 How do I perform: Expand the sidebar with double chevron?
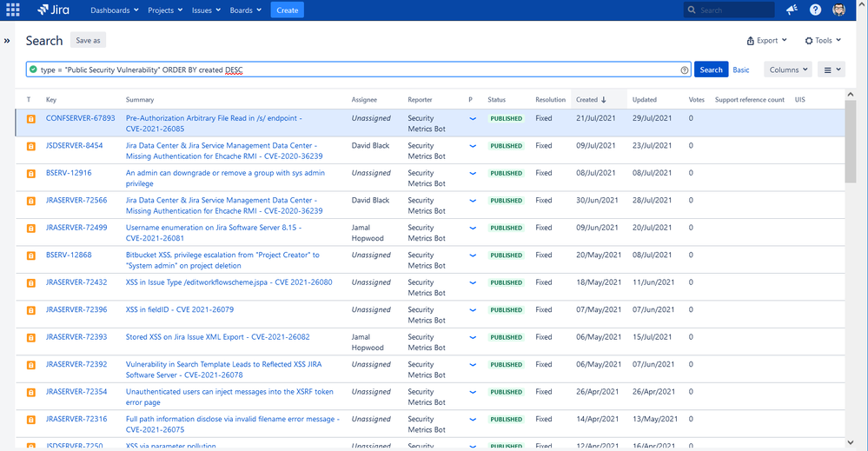pyautogui.click(x=7, y=40)
